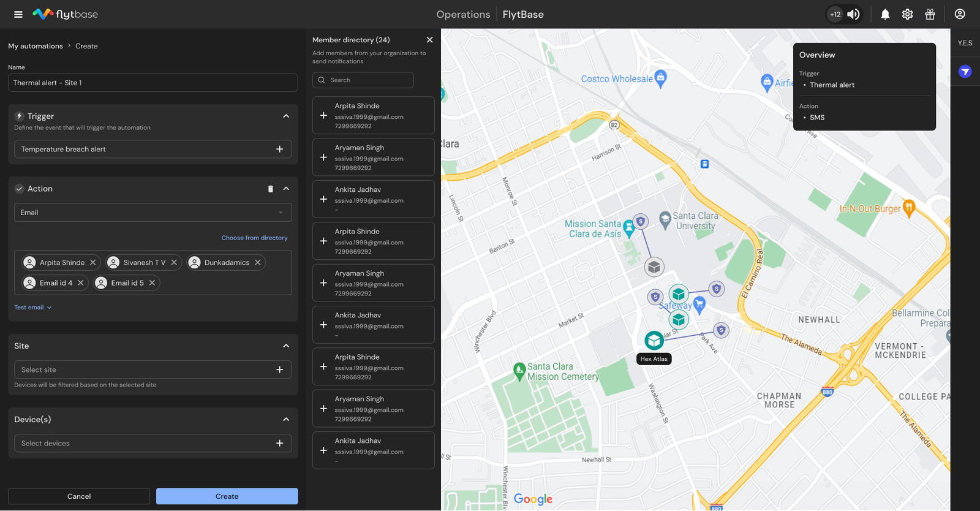The height and width of the screenshot is (511, 980).
Task: Go to My automations breadcrumb
Action: (x=36, y=46)
